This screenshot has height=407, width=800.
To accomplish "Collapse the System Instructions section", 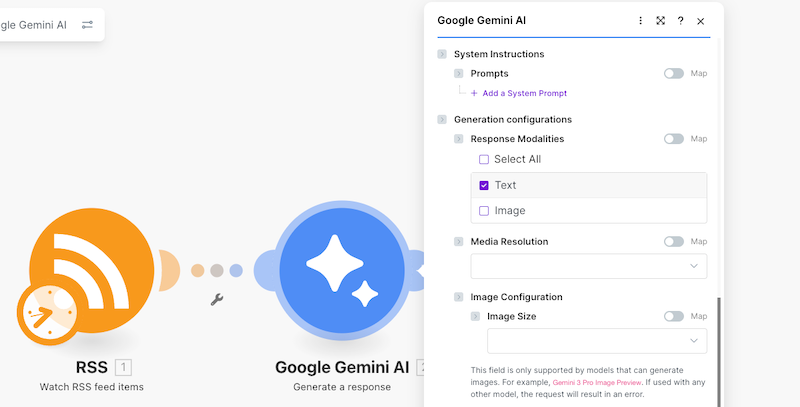I will [x=442, y=54].
